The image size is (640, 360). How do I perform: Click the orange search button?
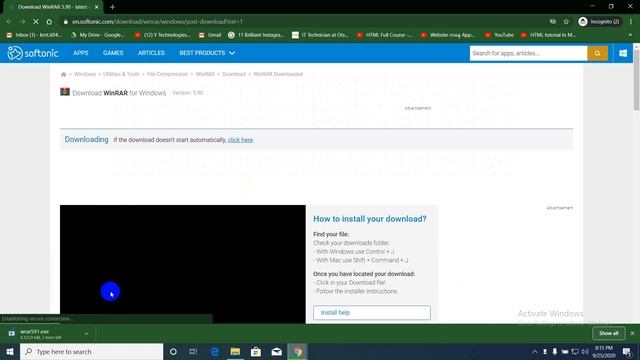598,53
